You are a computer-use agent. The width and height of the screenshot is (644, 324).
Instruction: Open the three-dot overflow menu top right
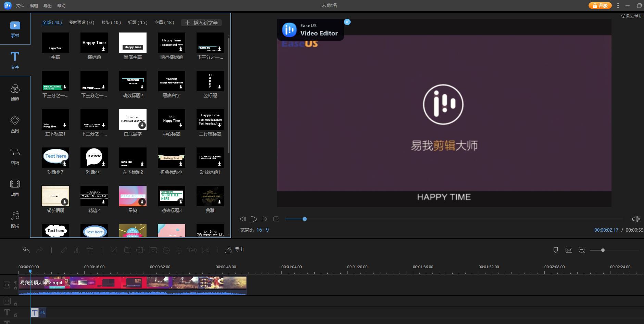[x=618, y=5]
